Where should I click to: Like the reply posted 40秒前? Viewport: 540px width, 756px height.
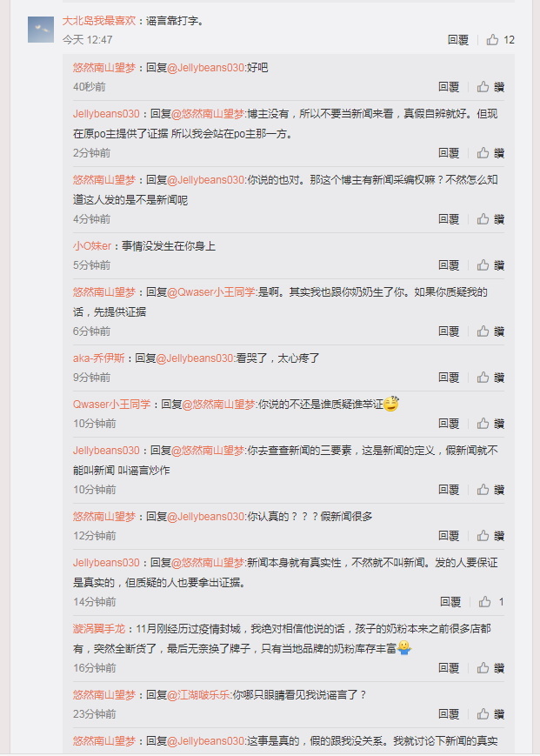(490, 87)
